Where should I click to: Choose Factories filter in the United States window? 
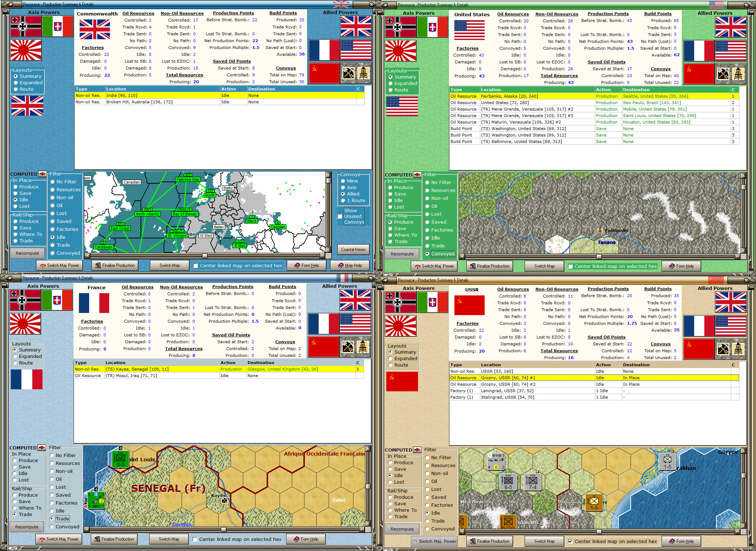439,230
